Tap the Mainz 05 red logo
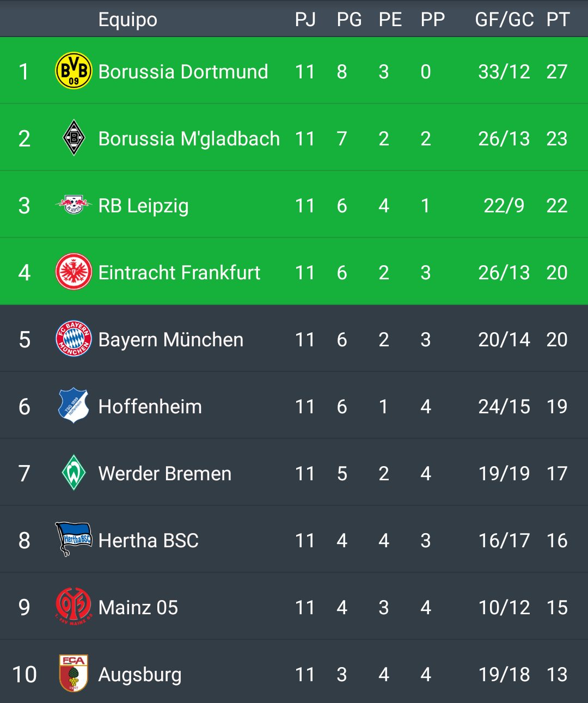Viewport: 588px width, 703px height. 73,607
